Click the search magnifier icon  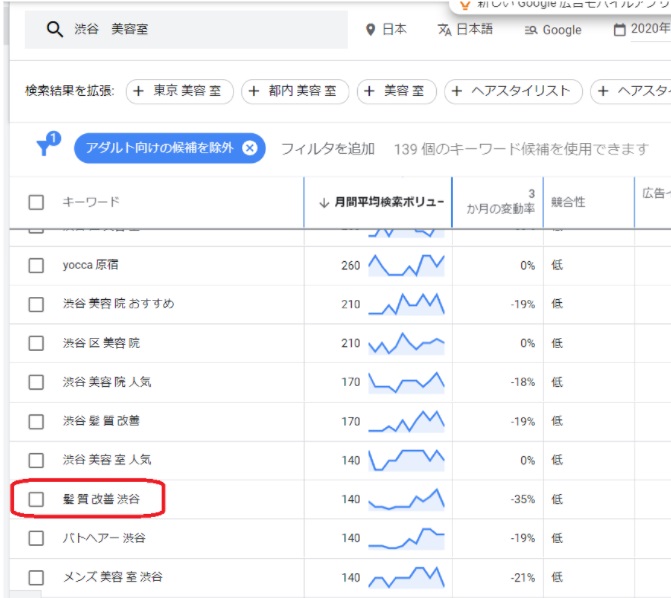click(x=55, y=30)
